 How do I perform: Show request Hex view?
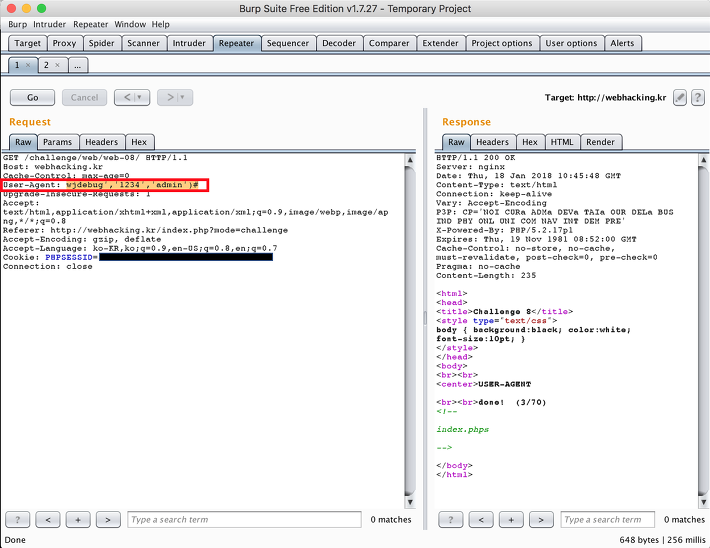pyautogui.click(x=139, y=142)
